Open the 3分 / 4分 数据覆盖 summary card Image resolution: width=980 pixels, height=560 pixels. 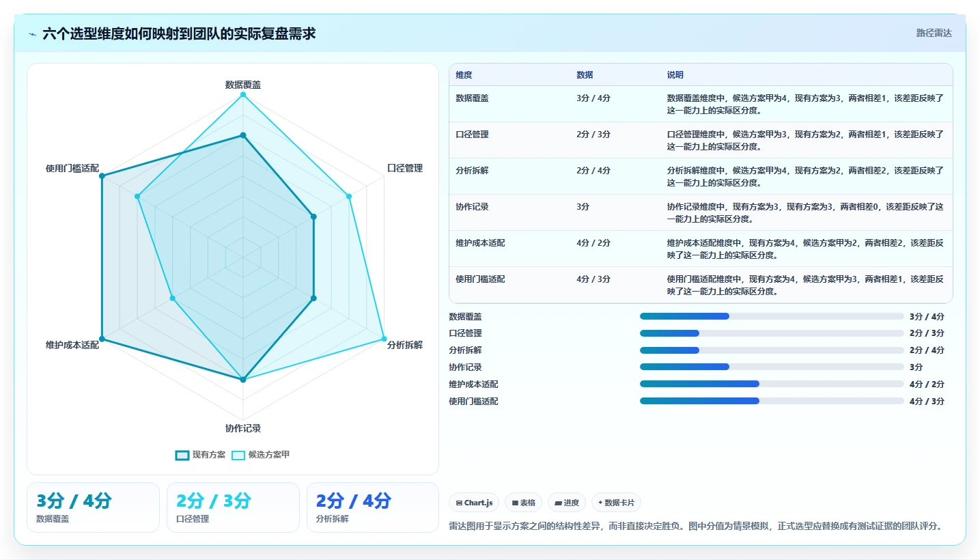(x=93, y=507)
